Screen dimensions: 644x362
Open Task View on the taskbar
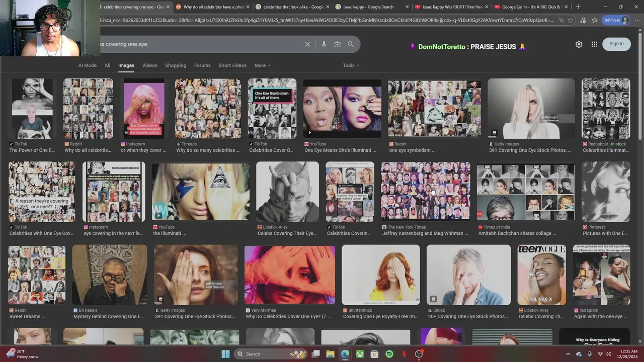[315, 354]
